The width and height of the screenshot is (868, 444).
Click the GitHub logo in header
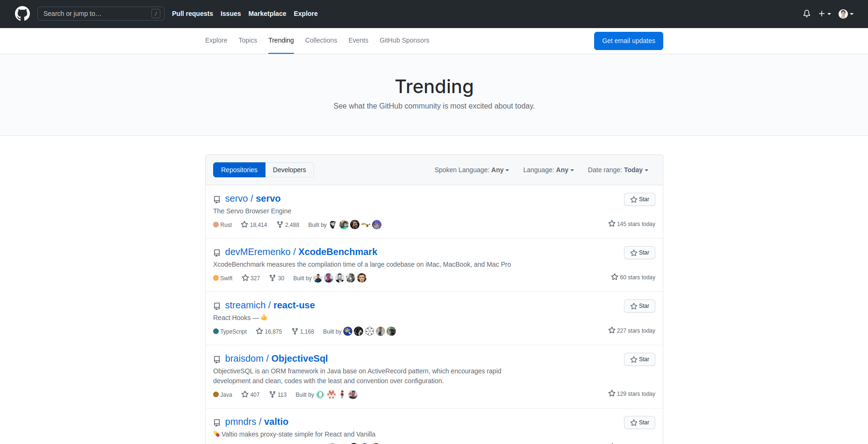point(22,14)
